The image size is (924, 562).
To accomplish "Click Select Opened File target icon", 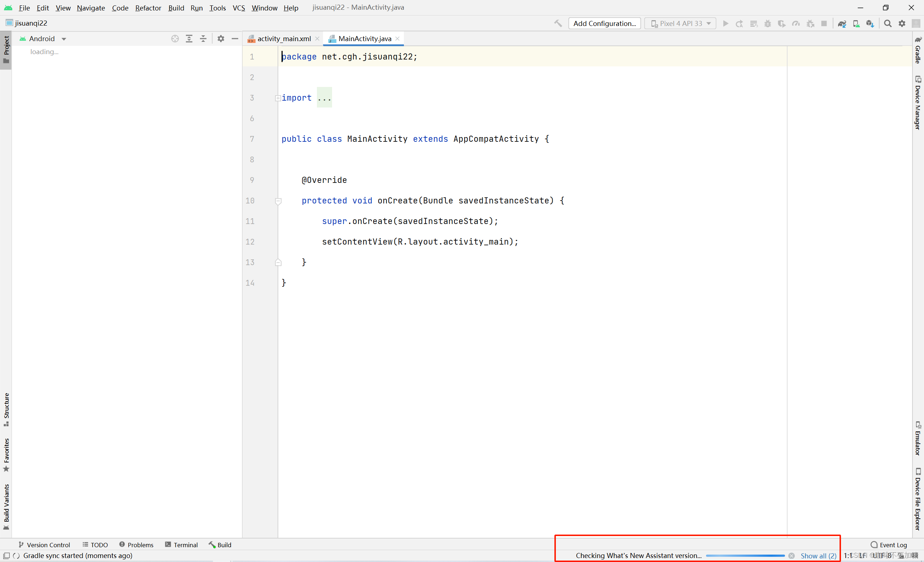I will coord(175,39).
